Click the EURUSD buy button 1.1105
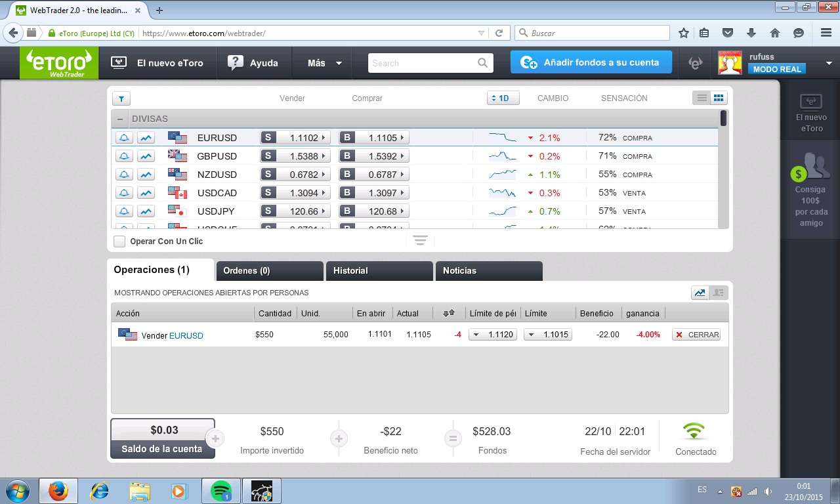Viewport: 840px width, 504px height. (374, 138)
